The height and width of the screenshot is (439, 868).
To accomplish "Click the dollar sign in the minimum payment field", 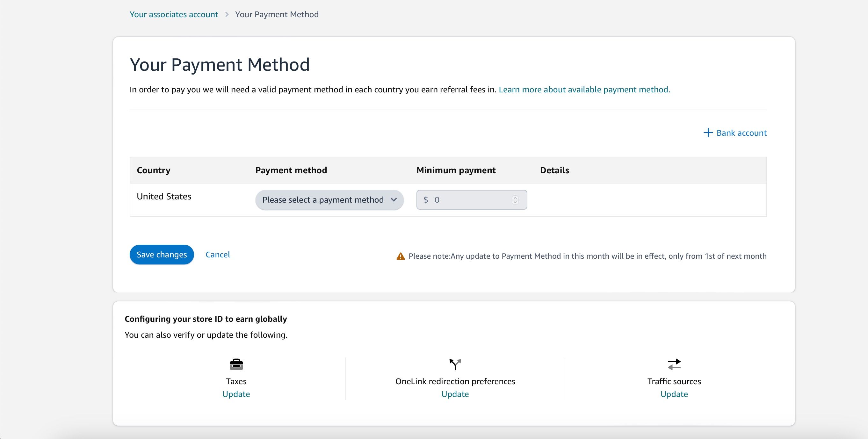I will point(426,199).
